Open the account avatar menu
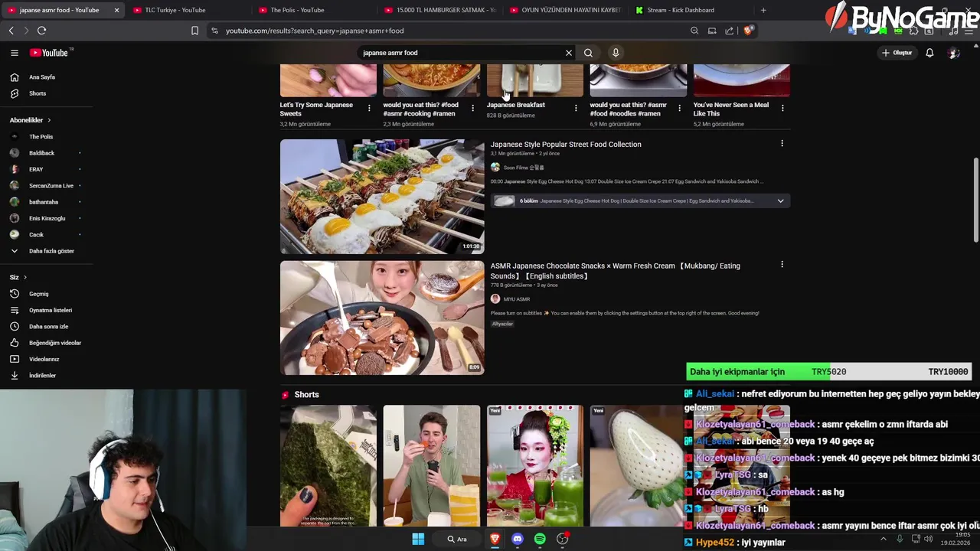Viewport: 980px width, 551px height. coord(953,53)
